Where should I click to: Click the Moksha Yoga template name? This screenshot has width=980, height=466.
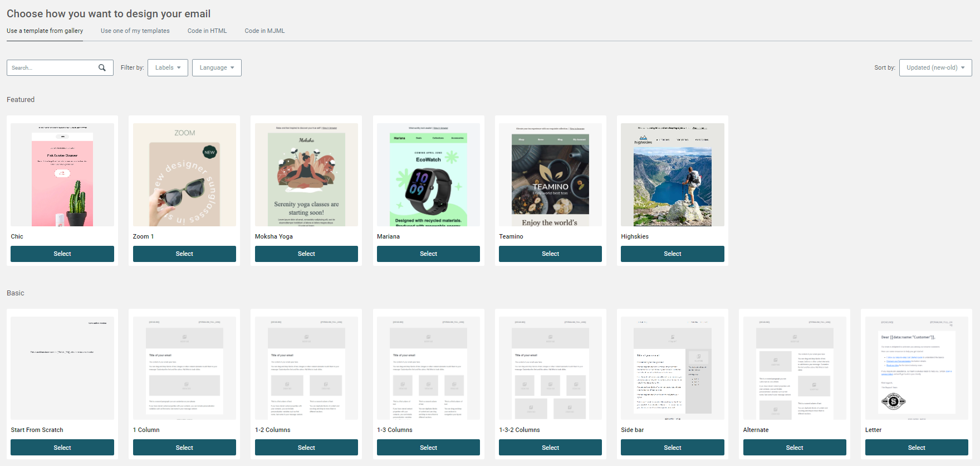[274, 236]
